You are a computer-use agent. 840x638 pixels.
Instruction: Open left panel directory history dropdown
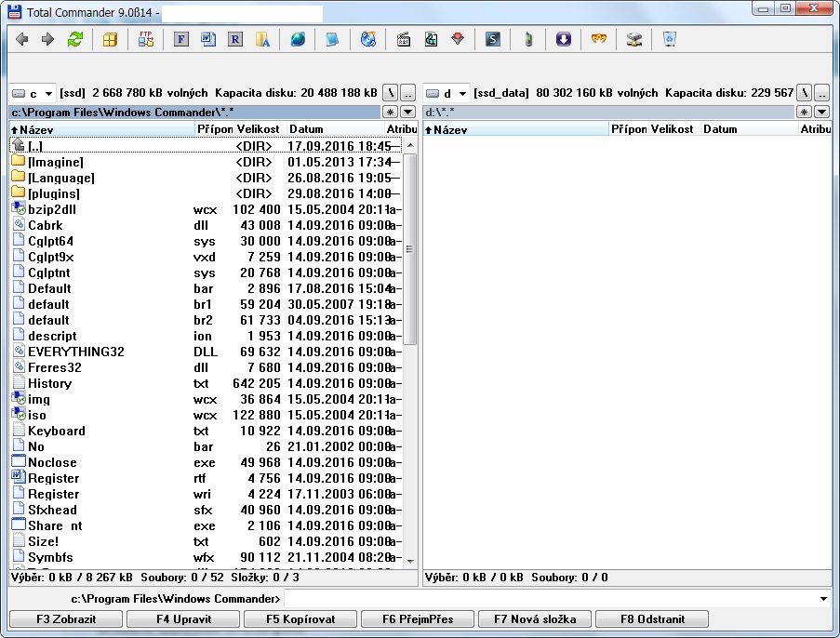pyautogui.click(x=407, y=112)
